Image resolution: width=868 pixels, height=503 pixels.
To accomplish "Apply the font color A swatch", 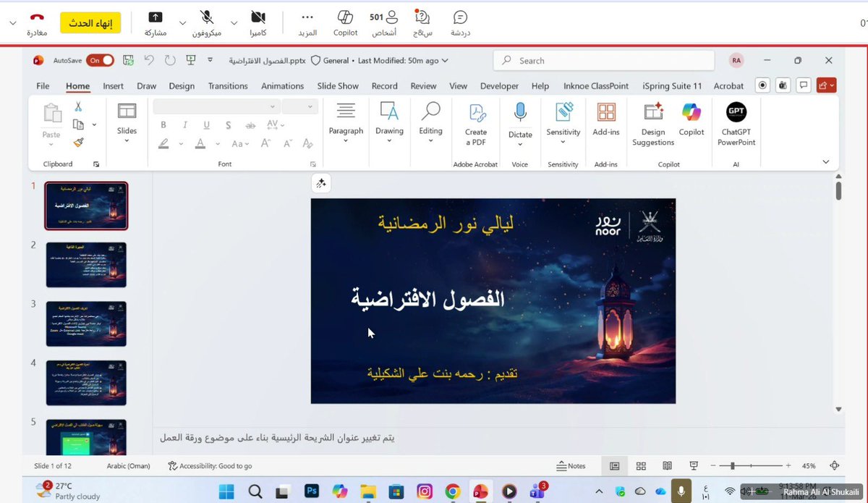I will [x=199, y=143].
